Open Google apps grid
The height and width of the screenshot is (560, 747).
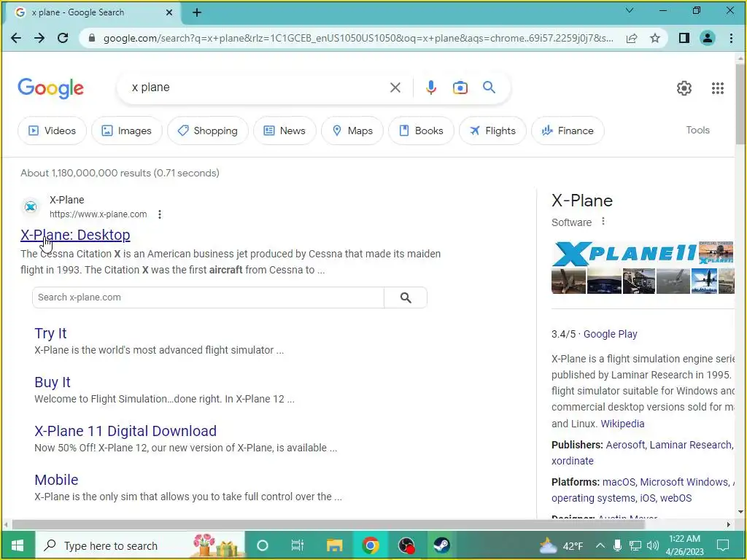pos(718,88)
